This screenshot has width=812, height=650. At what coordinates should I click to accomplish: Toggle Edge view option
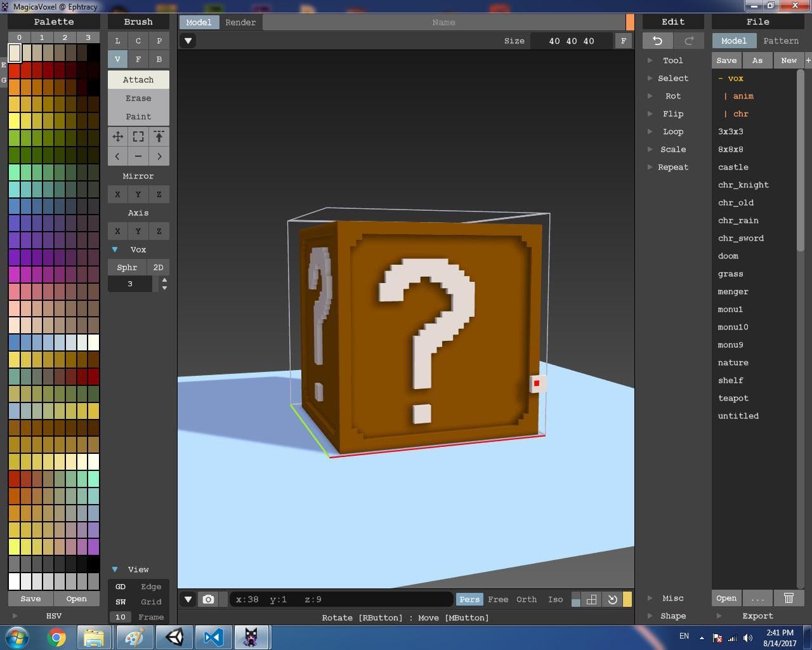coord(151,587)
